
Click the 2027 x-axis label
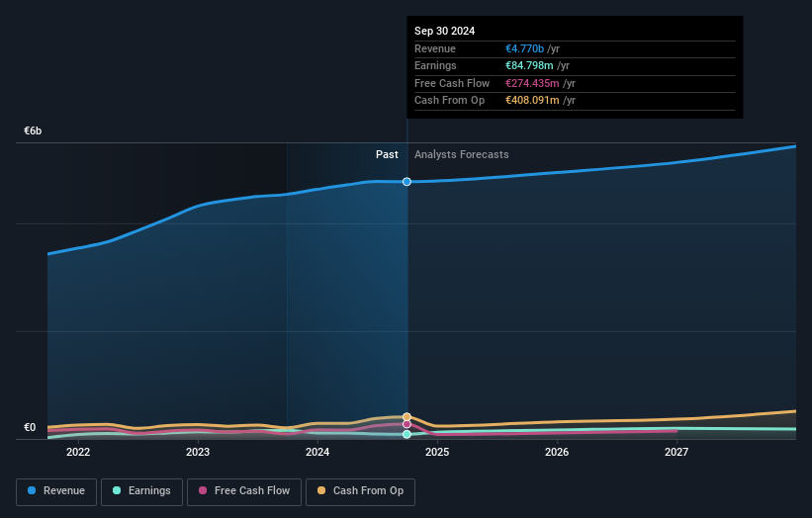coord(677,453)
